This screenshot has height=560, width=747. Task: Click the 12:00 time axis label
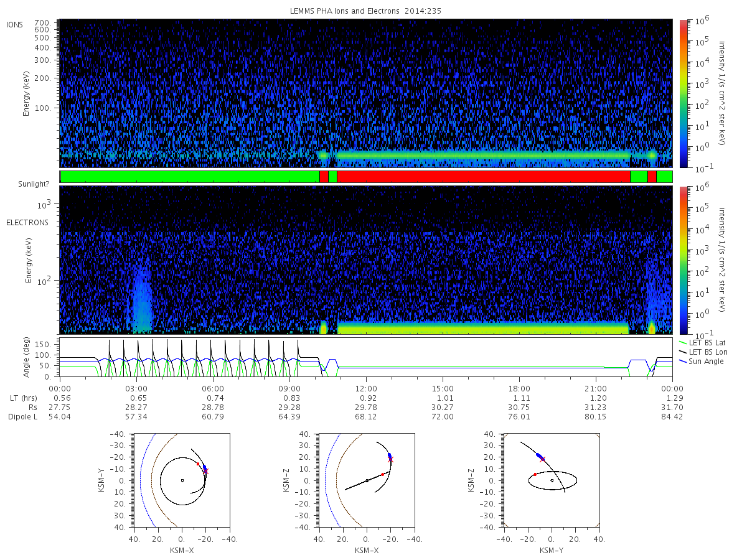366,388
